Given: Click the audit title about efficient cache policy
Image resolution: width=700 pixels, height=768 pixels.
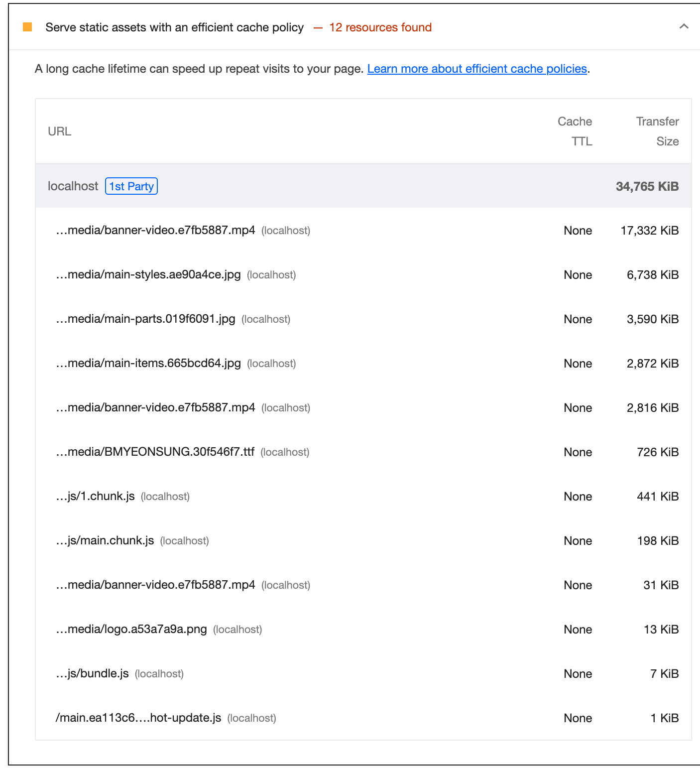Looking at the screenshot, I should (174, 27).
